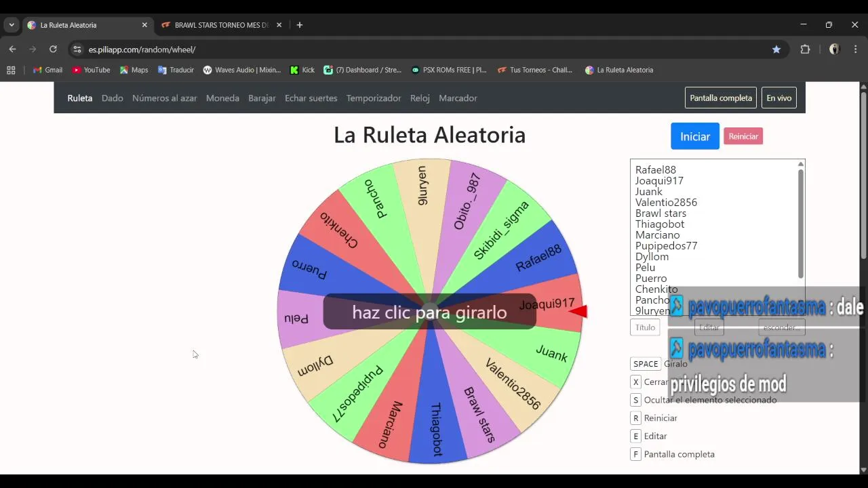Open Marcador page

click(458, 98)
